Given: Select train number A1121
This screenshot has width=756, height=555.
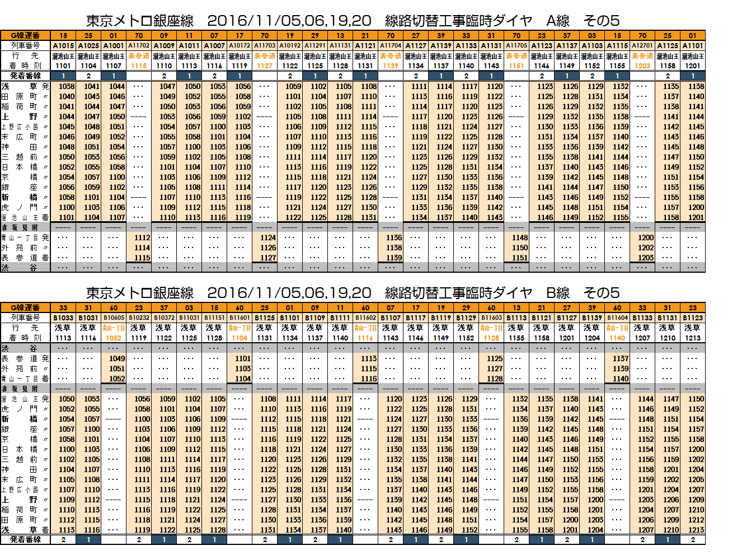Looking at the screenshot, I should click(x=365, y=45).
